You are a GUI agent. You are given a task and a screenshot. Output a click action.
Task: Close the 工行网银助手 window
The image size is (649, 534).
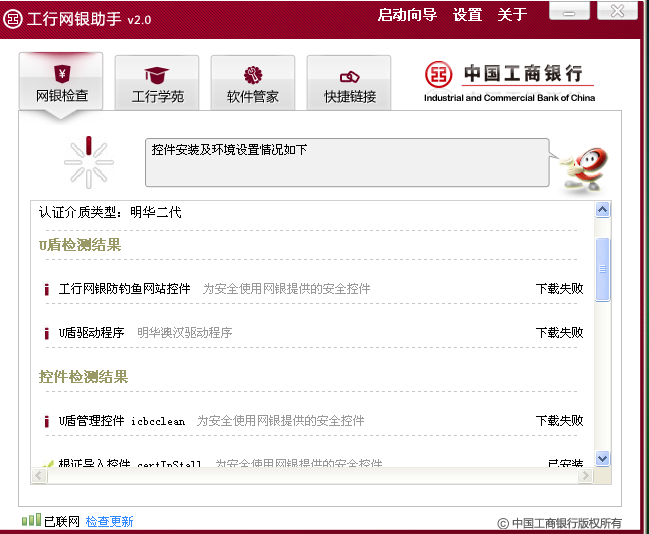[x=617, y=11]
